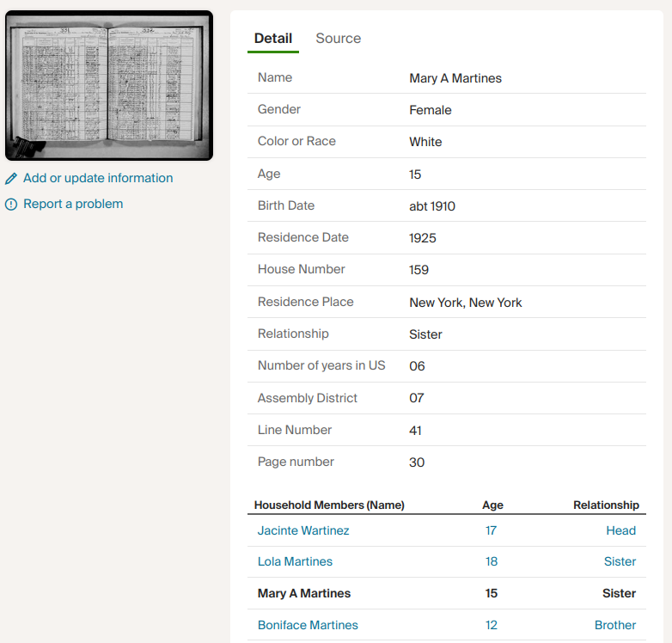This screenshot has height=643, width=672.
Task: Click age 17 in the household table
Action: (x=491, y=530)
